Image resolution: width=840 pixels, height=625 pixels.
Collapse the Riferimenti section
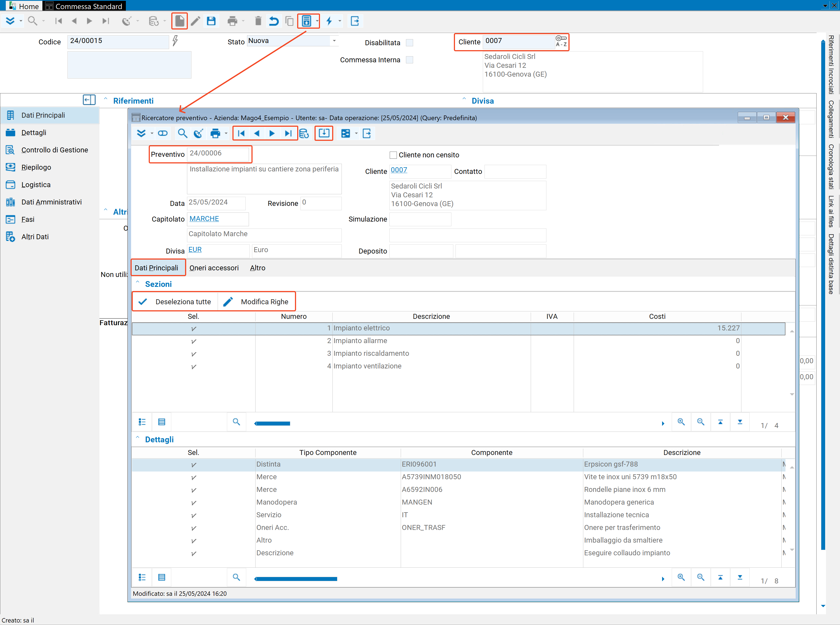click(x=106, y=99)
